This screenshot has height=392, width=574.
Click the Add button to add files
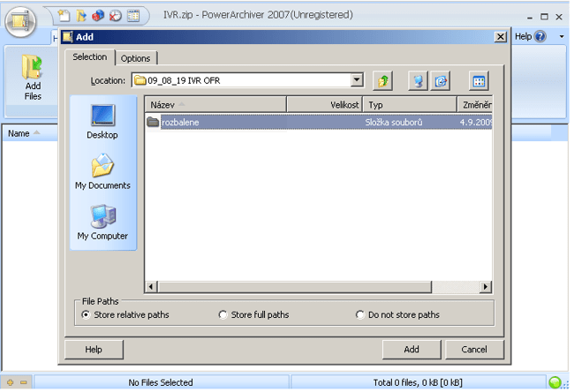click(x=412, y=350)
